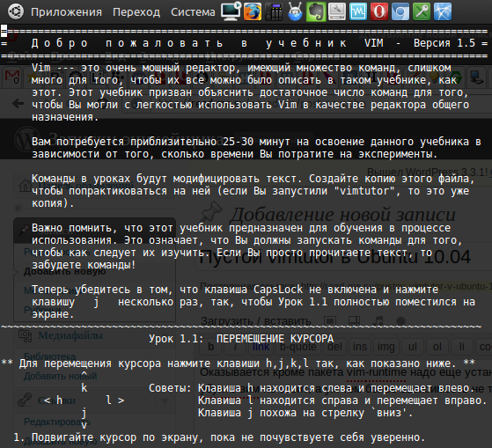Expand the Ссылки menu arrow in sidebar
This screenshot has height=448, width=492.
(x=165, y=401)
